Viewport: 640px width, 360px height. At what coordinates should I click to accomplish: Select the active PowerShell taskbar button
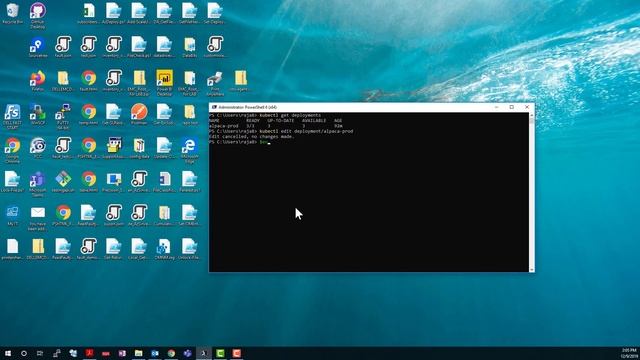tap(204, 353)
